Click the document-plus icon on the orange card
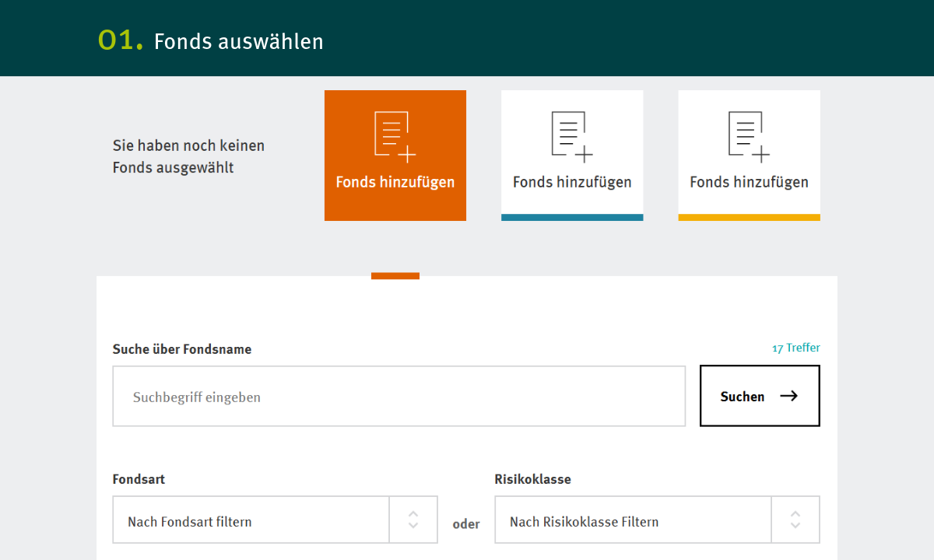 coord(395,137)
